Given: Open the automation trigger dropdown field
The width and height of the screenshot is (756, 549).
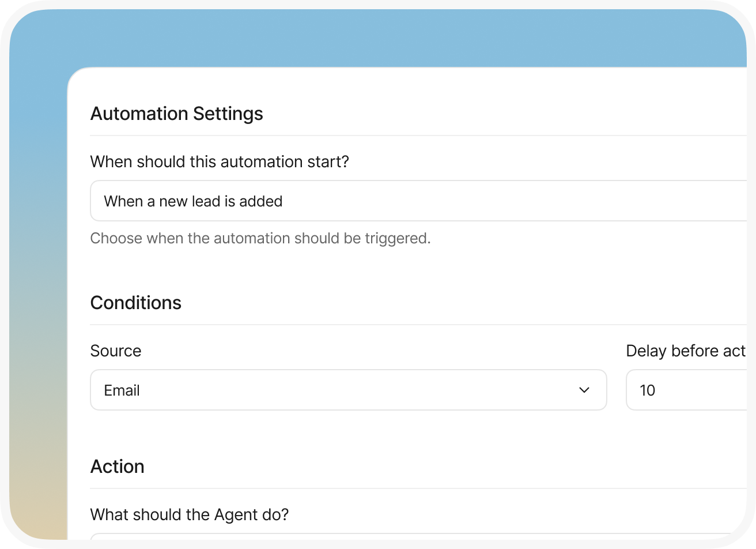Looking at the screenshot, I should pyautogui.click(x=418, y=201).
